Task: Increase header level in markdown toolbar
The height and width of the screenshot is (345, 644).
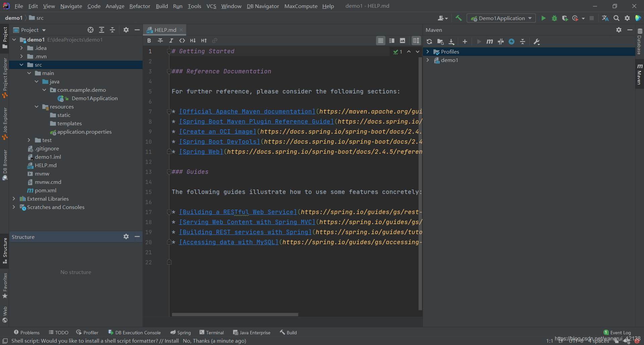Action: 204,41
